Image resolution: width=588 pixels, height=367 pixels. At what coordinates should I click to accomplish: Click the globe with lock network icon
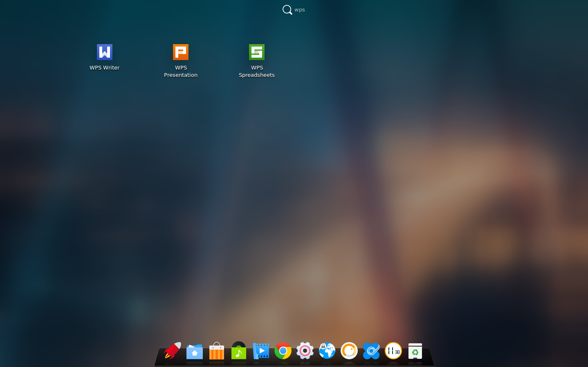[327, 351]
